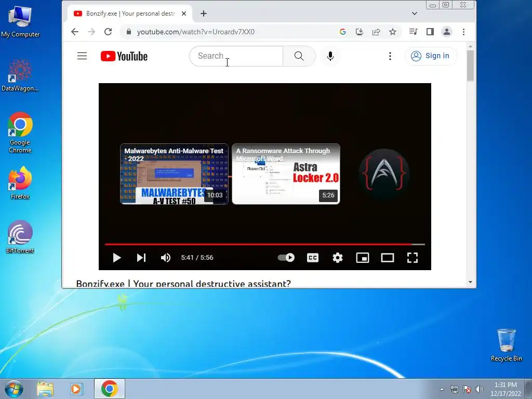Click the install app icon in address bar

360,32
